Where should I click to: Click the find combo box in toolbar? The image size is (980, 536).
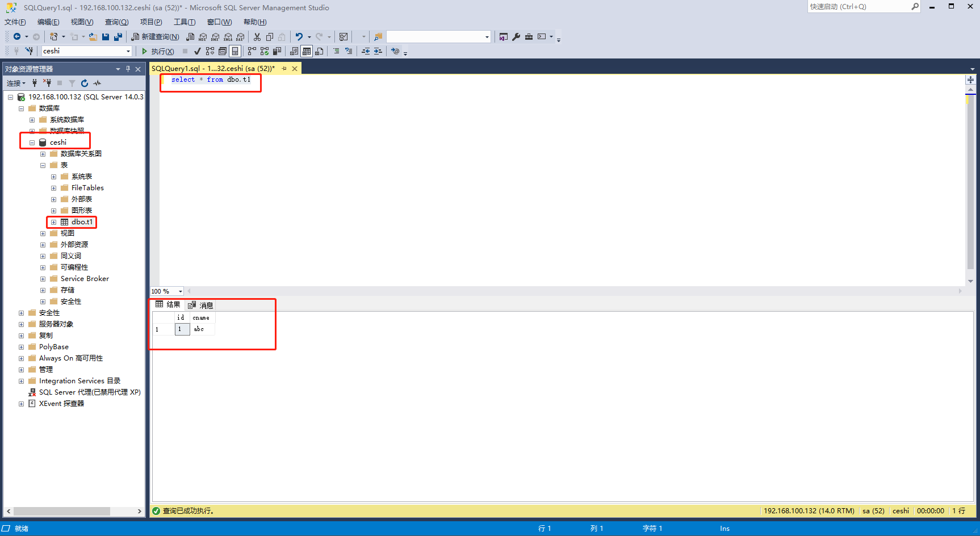(438, 36)
